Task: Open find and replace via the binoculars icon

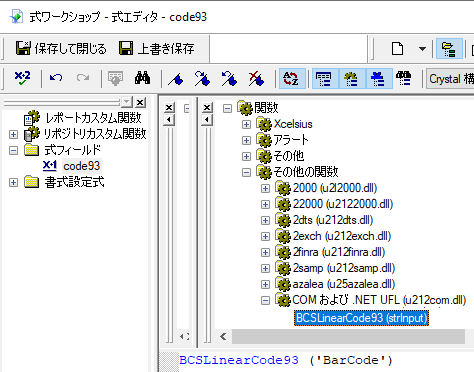Action: [142, 78]
